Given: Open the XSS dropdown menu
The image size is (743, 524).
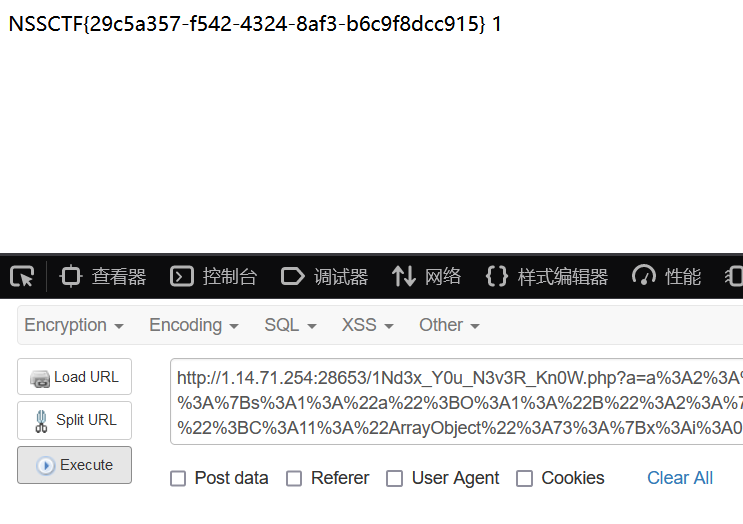Looking at the screenshot, I should click(x=368, y=325).
